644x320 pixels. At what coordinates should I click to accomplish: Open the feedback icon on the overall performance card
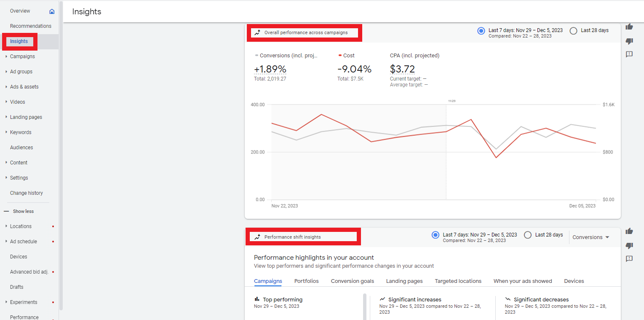pyautogui.click(x=629, y=54)
